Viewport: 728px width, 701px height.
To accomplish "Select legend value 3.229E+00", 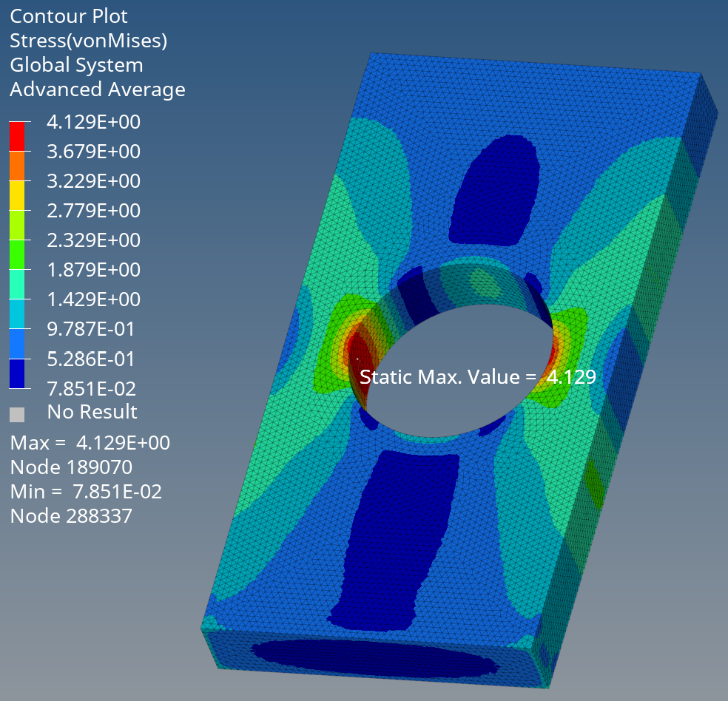I will (x=93, y=181).
